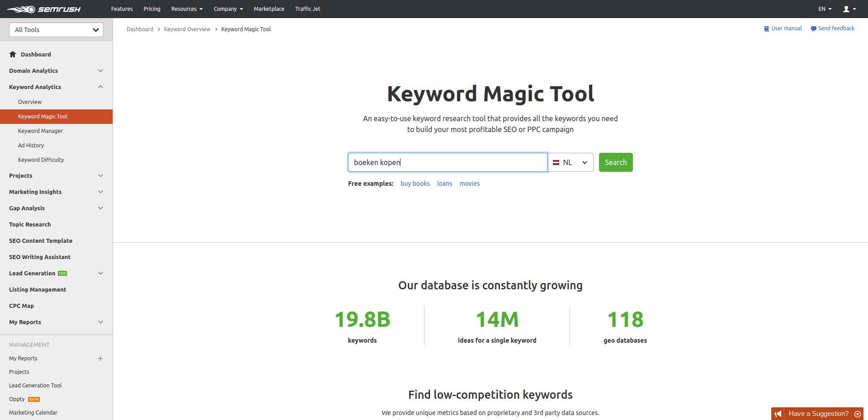
Task: Open Traffic Jet in top navigation
Action: coord(308,9)
